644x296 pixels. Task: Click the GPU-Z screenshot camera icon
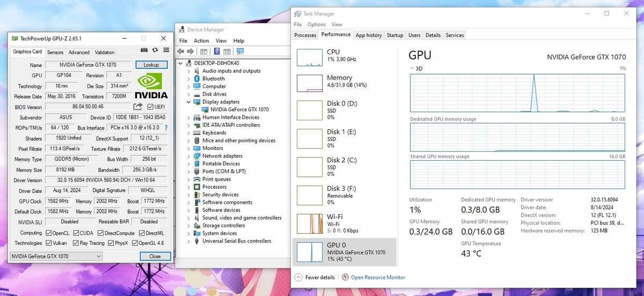click(x=144, y=50)
